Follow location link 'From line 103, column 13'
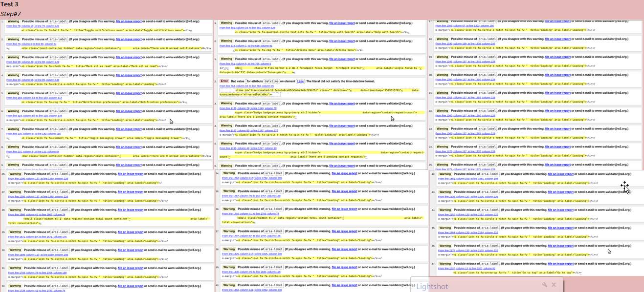This screenshot has width=644, height=292. pyautogui.click(x=34, y=98)
